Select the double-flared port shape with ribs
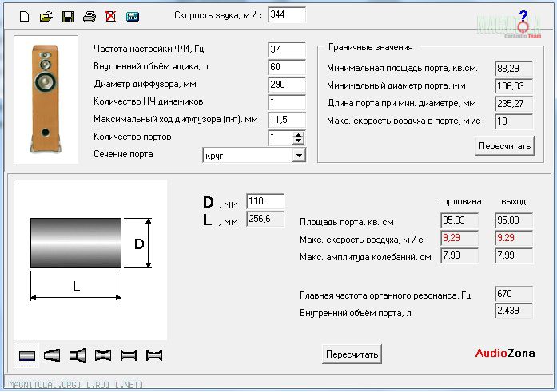The width and height of the screenshot is (557, 392). click(103, 355)
